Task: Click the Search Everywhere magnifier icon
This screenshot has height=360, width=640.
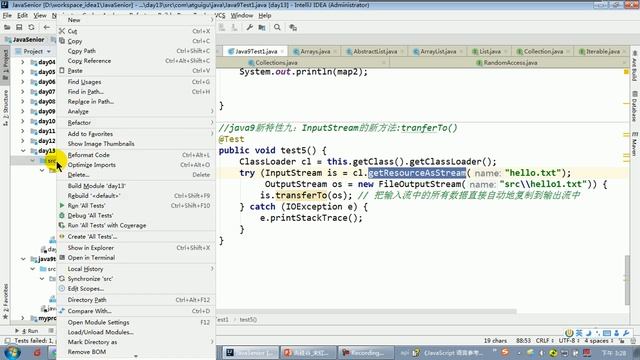Action: (x=277, y=27)
